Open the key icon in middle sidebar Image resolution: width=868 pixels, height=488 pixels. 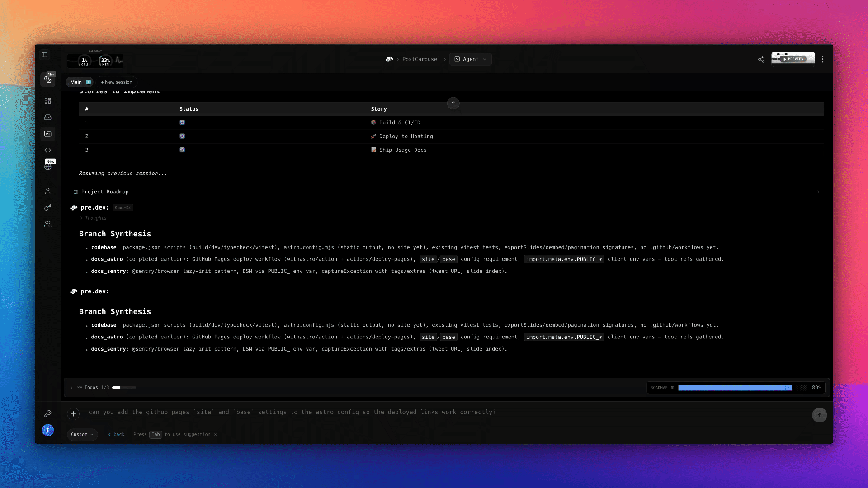coord(48,207)
